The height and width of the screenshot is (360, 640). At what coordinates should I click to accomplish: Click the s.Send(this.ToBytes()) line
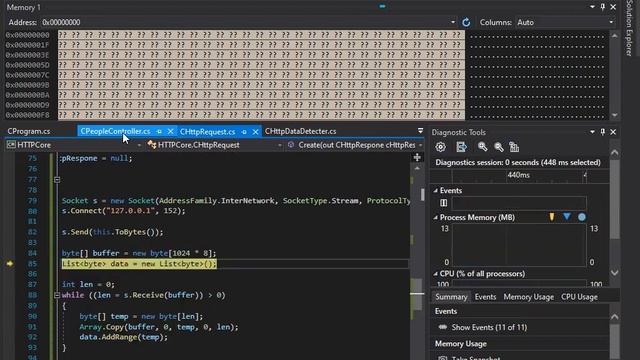tap(113, 232)
